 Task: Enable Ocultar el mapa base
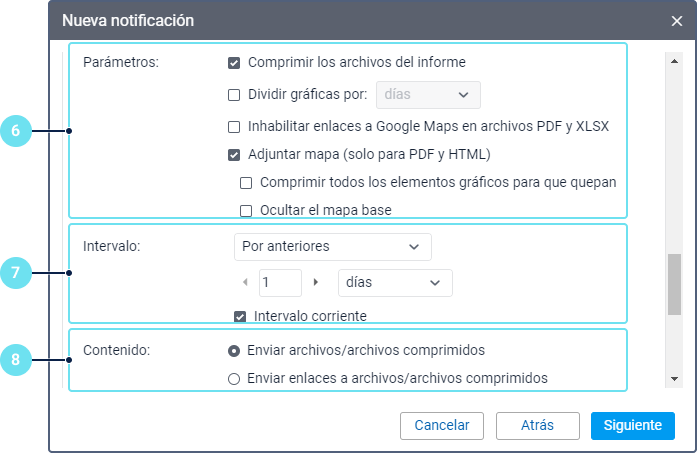click(246, 210)
